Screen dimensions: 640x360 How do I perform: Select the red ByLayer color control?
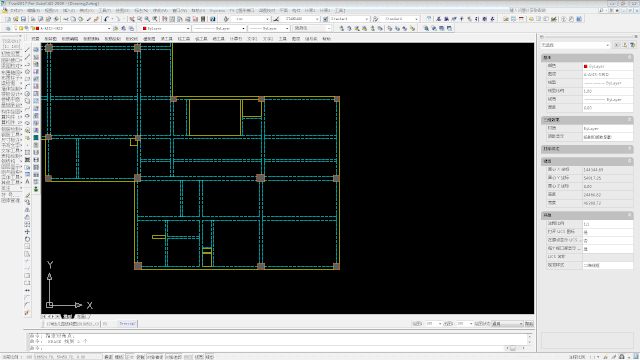coord(166,29)
